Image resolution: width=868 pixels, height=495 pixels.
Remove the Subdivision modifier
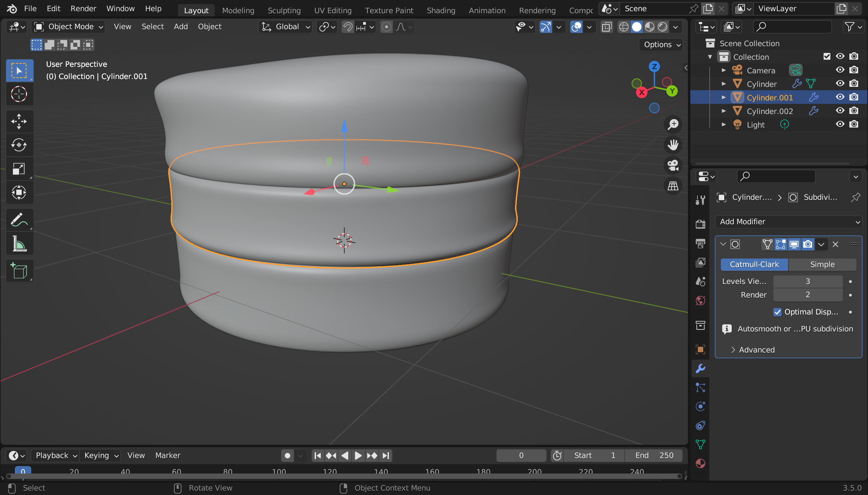[835, 244]
